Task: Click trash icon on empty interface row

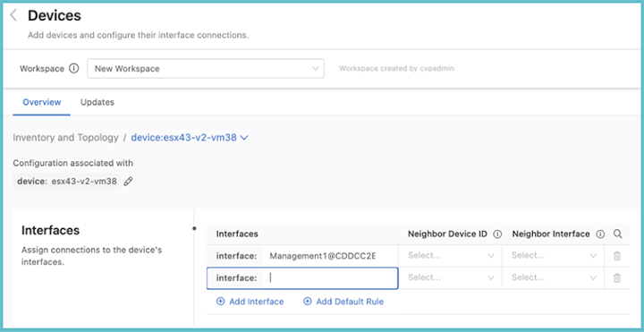Action: [x=617, y=278]
